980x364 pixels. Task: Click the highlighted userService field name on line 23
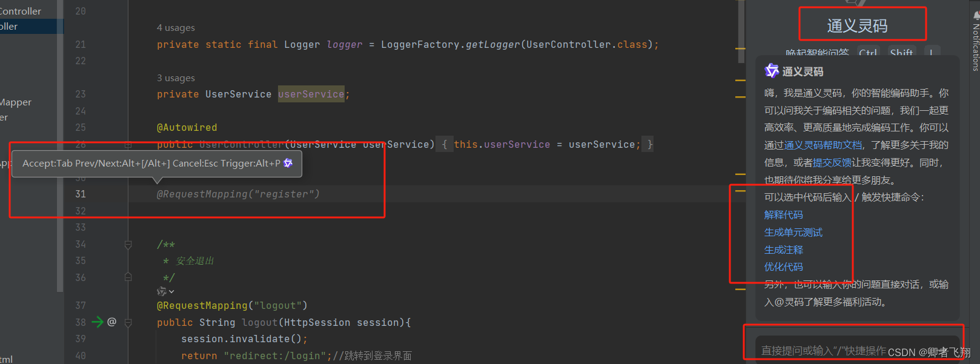point(311,94)
